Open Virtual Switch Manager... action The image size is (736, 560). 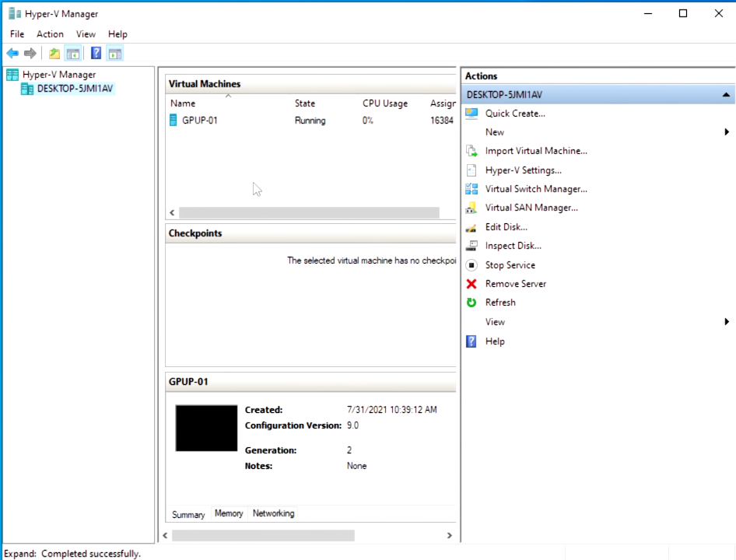pos(536,189)
